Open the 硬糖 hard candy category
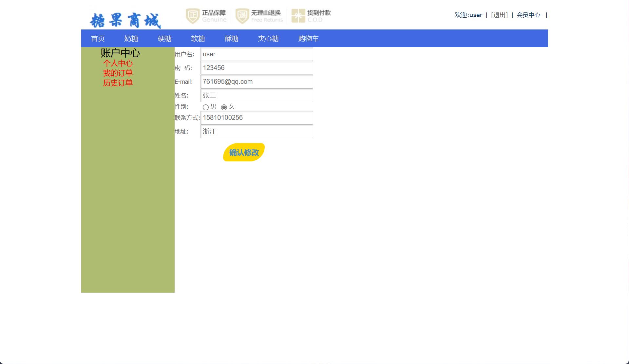This screenshot has height=364, width=629. (164, 38)
